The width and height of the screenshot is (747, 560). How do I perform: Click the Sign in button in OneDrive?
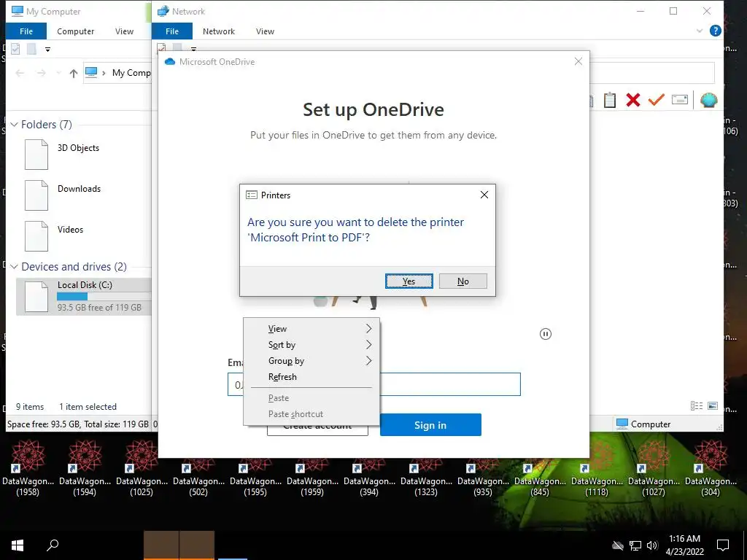pyautogui.click(x=430, y=425)
